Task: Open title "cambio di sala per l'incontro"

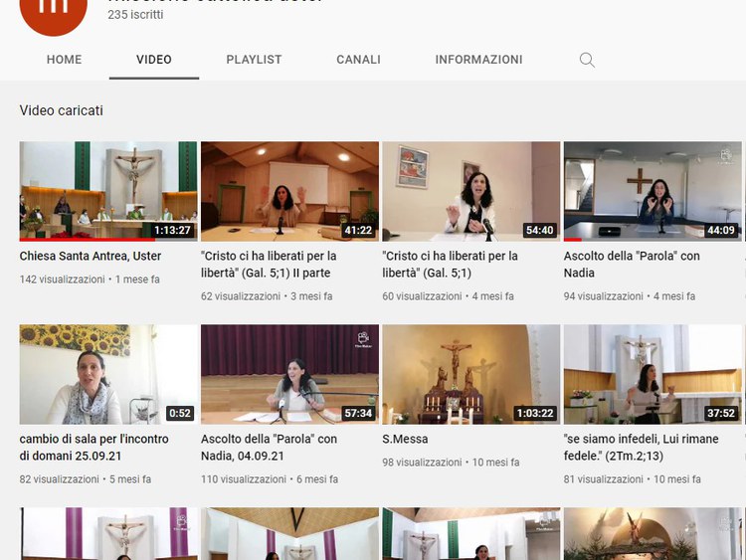Action: [x=94, y=448]
